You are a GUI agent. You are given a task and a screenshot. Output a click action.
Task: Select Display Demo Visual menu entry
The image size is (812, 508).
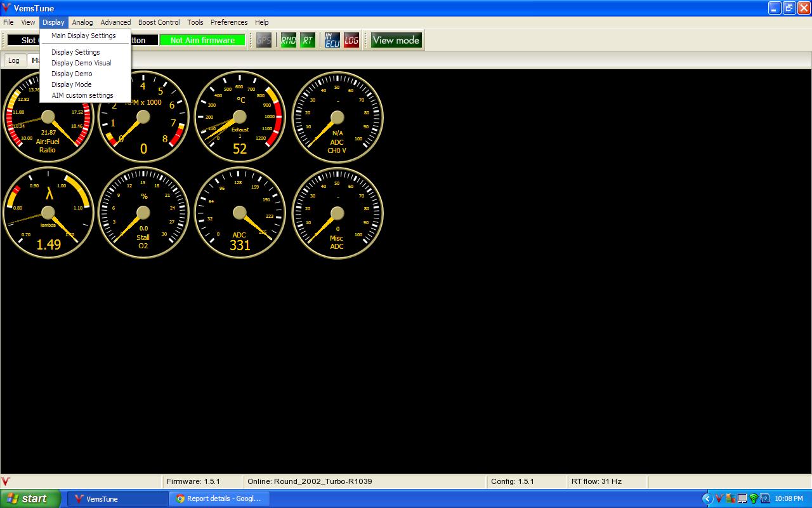click(x=85, y=63)
